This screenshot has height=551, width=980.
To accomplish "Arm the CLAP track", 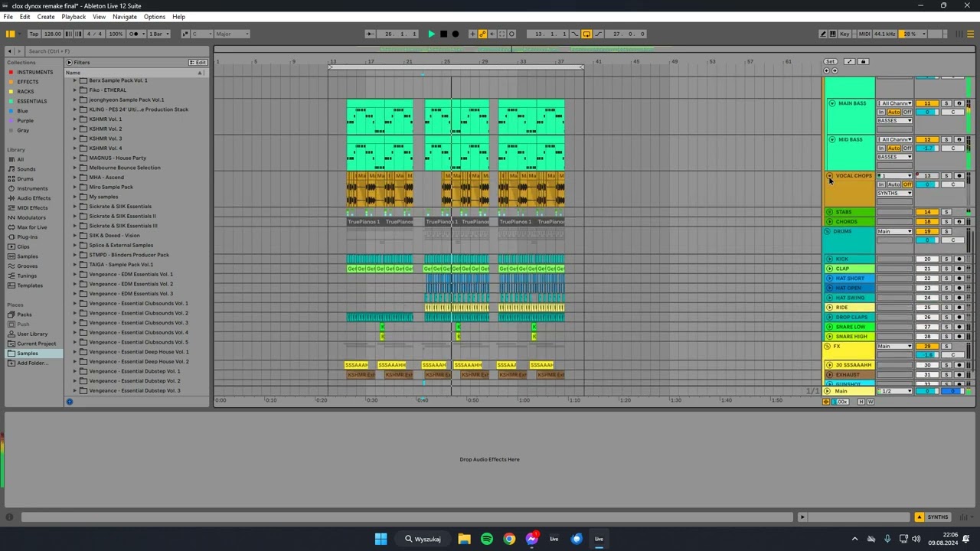I will point(959,269).
